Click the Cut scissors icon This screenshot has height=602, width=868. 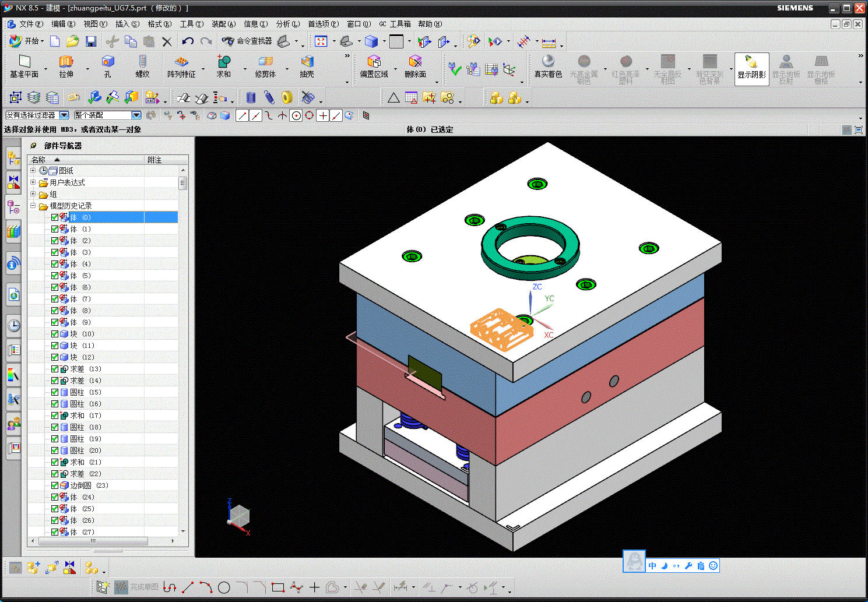tap(113, 41)
